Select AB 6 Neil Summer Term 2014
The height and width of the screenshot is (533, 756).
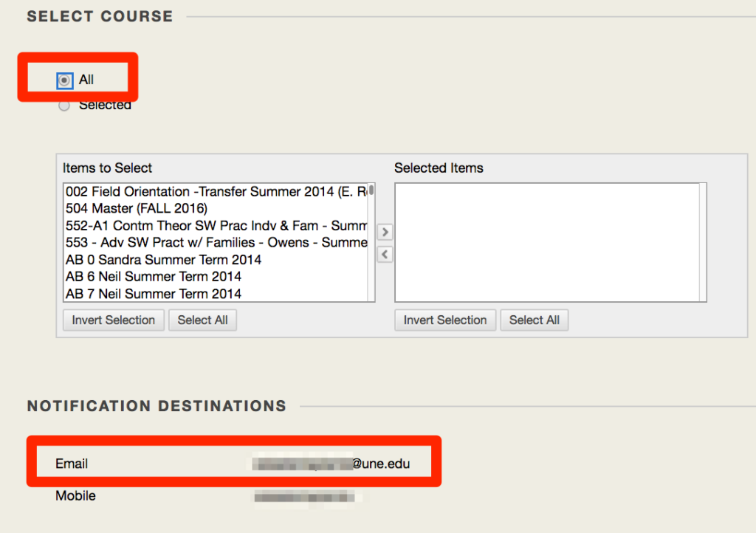click(x=216, y=277)
